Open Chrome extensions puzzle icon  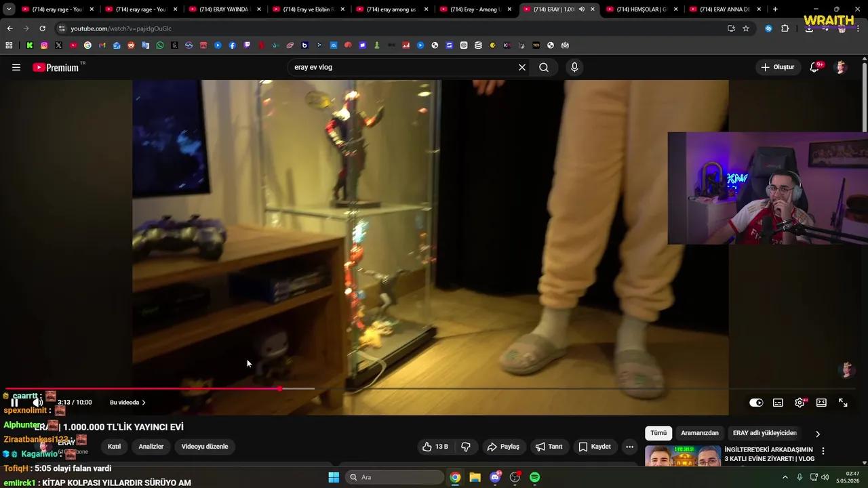(785, 28)
